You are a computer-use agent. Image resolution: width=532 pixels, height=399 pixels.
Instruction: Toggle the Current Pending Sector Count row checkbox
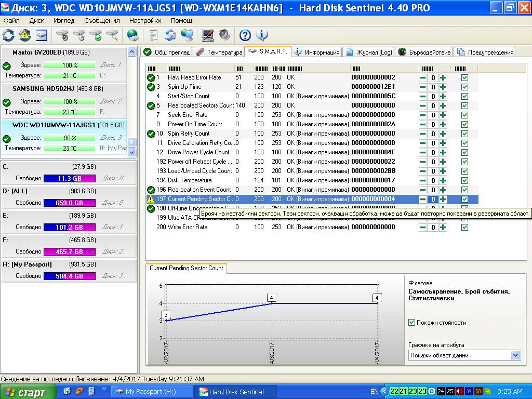coord(464,199)
